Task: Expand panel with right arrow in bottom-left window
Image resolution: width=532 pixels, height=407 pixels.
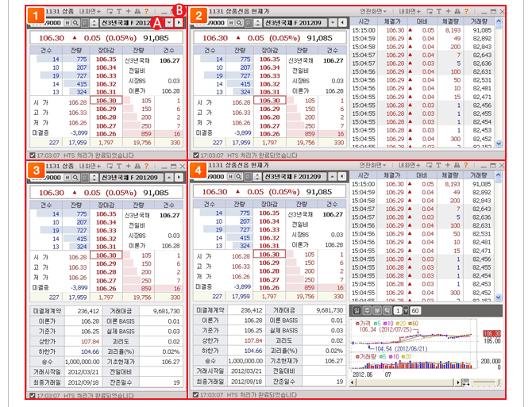Action: [179, 177]
